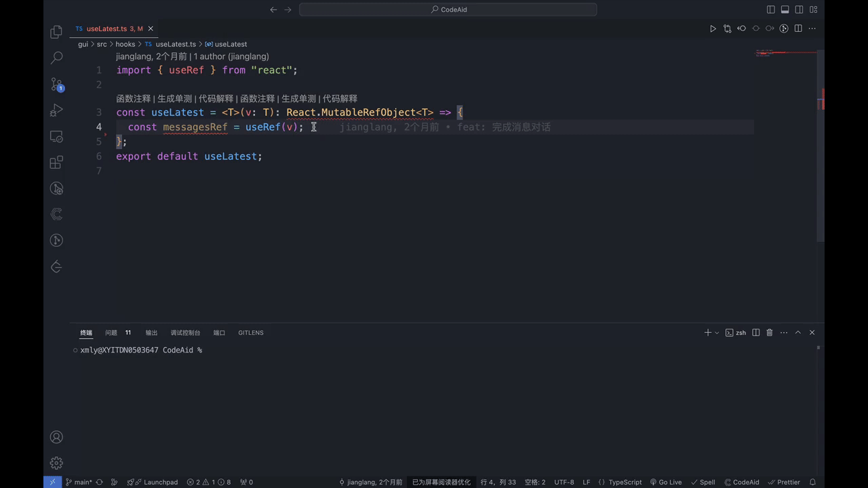Switch to the GITLENS panel tab

click(x=251, y=333)
